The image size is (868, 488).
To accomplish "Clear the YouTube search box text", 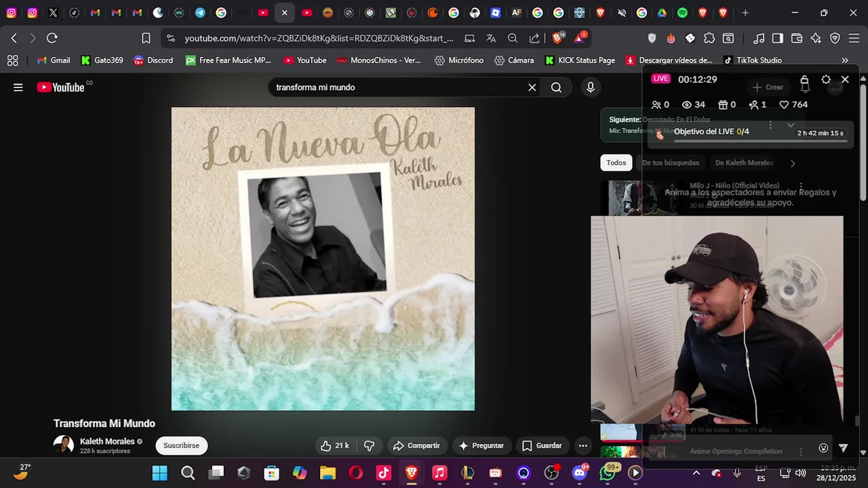I will (532, 87).
